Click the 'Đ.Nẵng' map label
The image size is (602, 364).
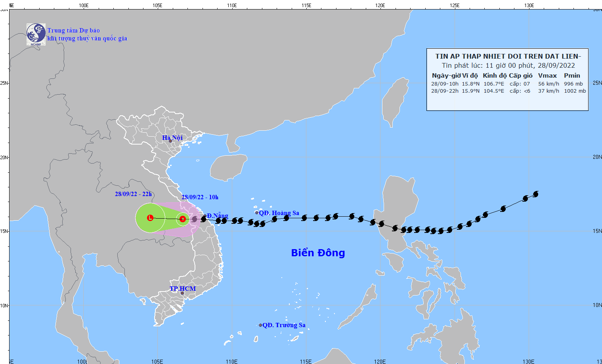pyautogui.click(x=218, y=216)
